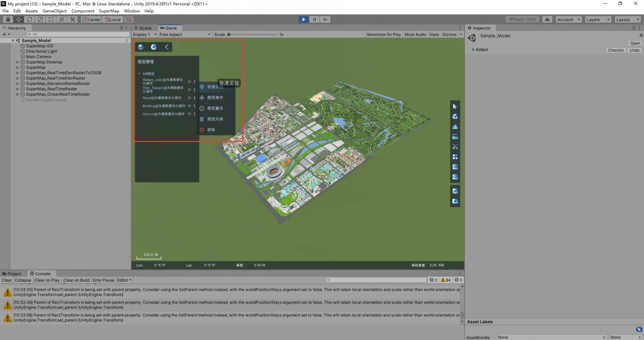Open the GameObject menu
This screenshot has height=340, width=644.
click(55, 11)
